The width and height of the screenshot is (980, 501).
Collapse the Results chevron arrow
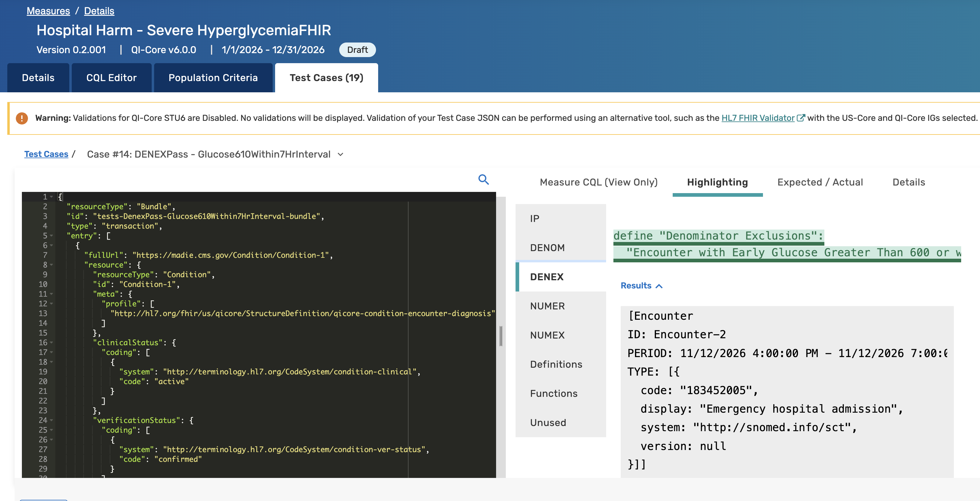(659, 286)
